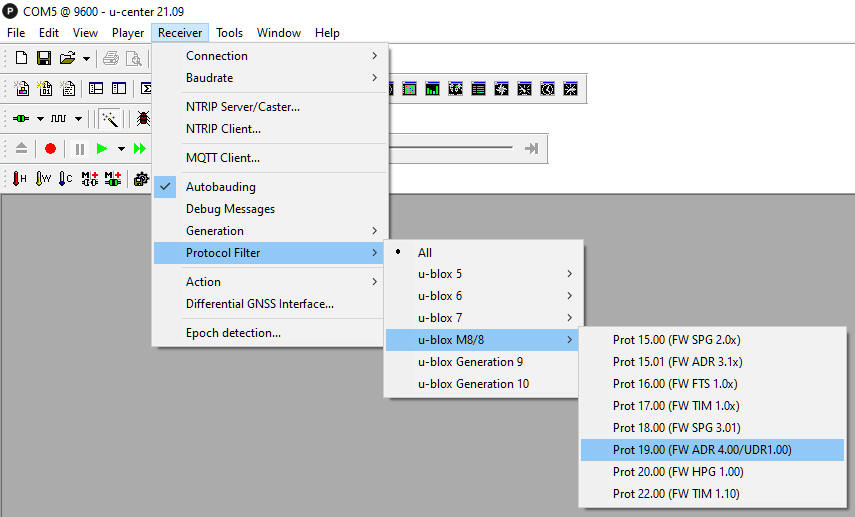Click the pause playback button
855x517 pixels.
pos(80,148)
